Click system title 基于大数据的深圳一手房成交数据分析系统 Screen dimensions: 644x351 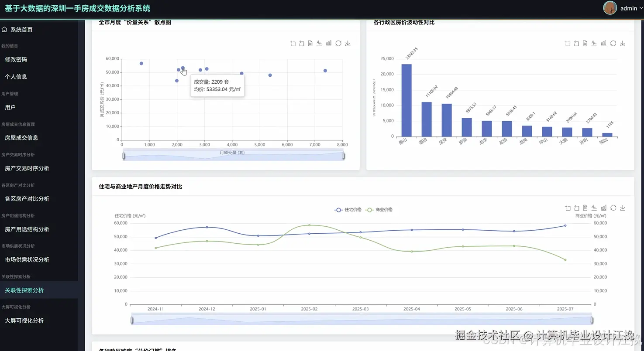coord(77,8)
